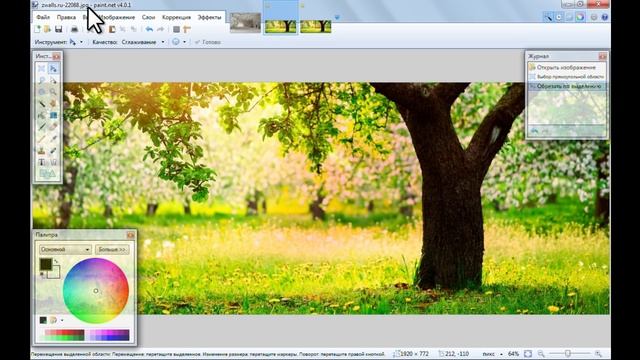Click the Undo arrow in main toolbar
The width and height of the screenshot is (640, 360).
pyautogui.click(x=149, y=29)
